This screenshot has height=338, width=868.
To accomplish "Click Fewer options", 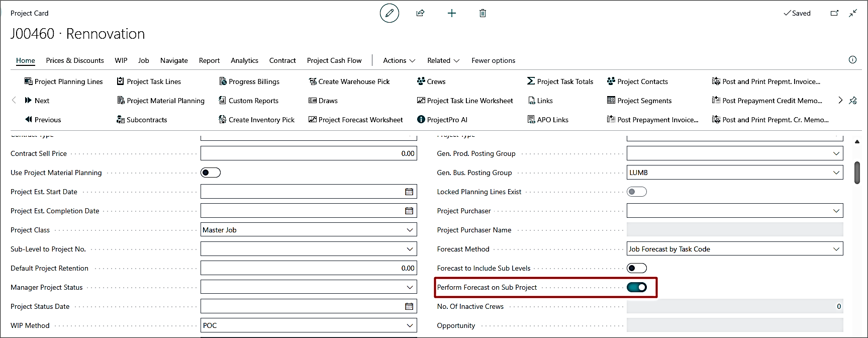I will [x=493, y=60].
